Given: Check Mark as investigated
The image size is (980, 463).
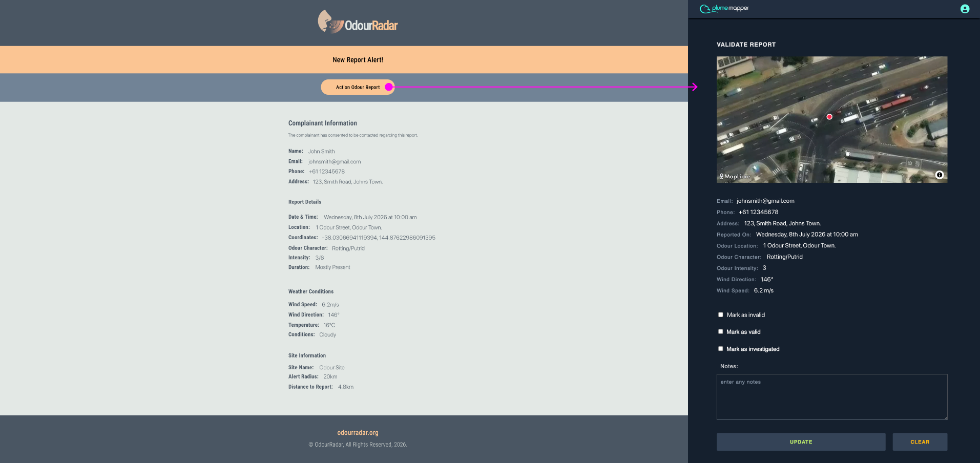Looking at the screenshot, I should point(721,348).
